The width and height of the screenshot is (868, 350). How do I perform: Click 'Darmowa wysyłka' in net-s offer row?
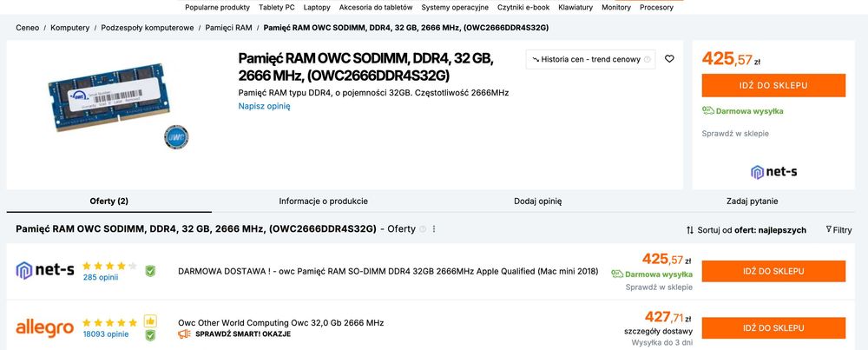coord(659,274)
